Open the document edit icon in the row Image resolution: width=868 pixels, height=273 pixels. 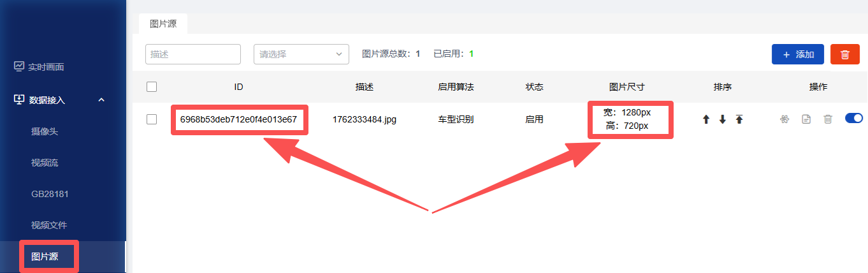pos(806,119)
